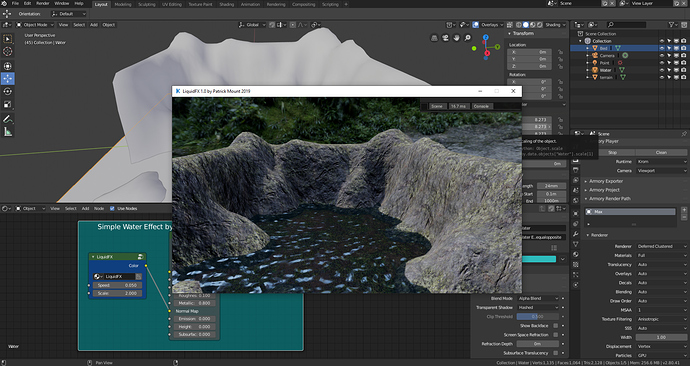Open the Blend Mode dropdown
The height and width of the screenshot is (366, 690).
(538, 298)
